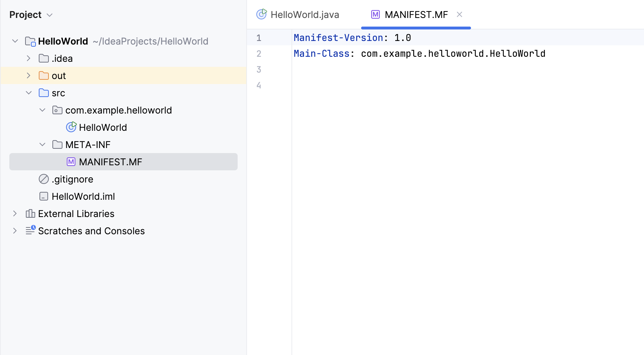Viewport: 644px width, 355px height.
Task: Click the ignored-file icon beside .gitignore
Action: click(43, 179)
